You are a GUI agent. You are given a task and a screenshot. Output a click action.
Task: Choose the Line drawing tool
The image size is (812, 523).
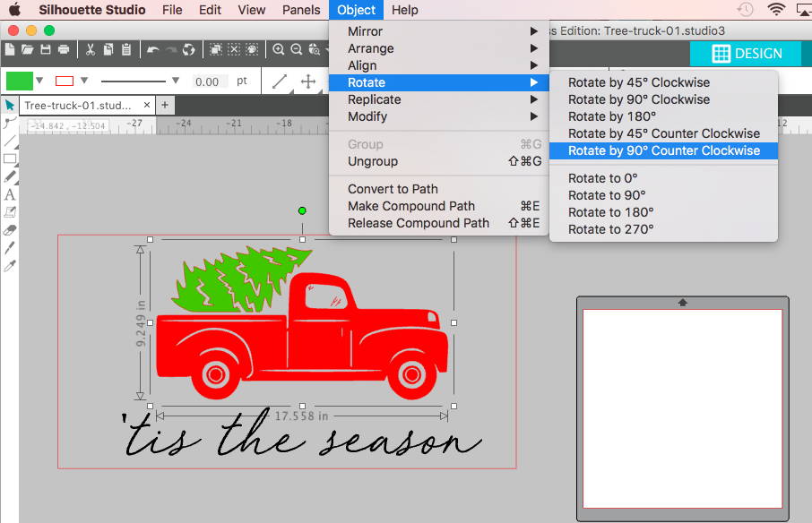click(9, 141)
